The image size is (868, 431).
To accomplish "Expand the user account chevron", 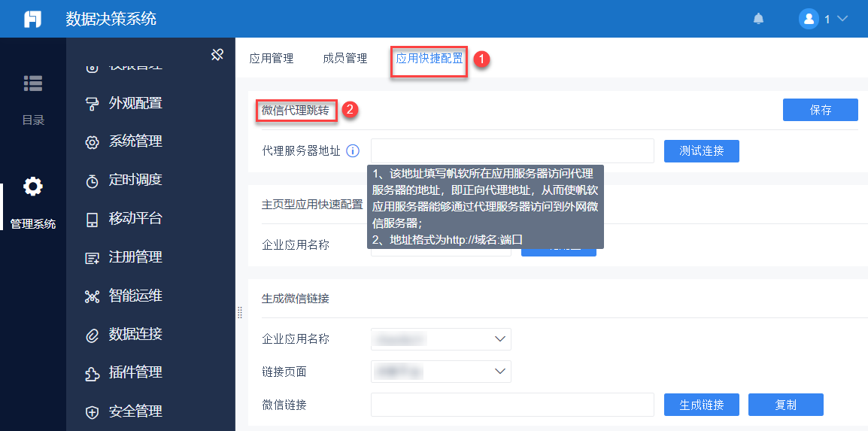I will tap(842, 19).
